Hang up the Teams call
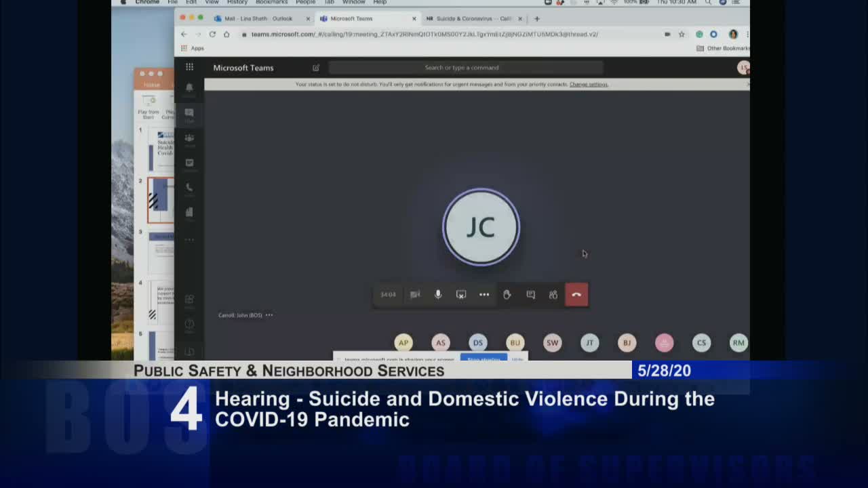This screenshot has width=868, height=488. [x=576, y=295]
